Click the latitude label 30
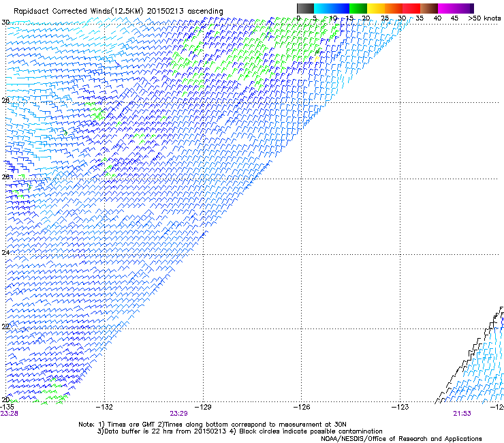This screenshot has height=443, width=504. click(5, 22)
